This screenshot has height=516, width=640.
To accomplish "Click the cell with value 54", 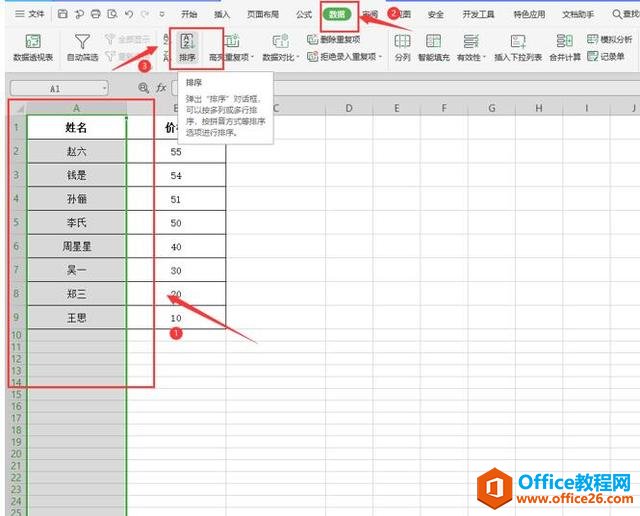I will 176,175.
